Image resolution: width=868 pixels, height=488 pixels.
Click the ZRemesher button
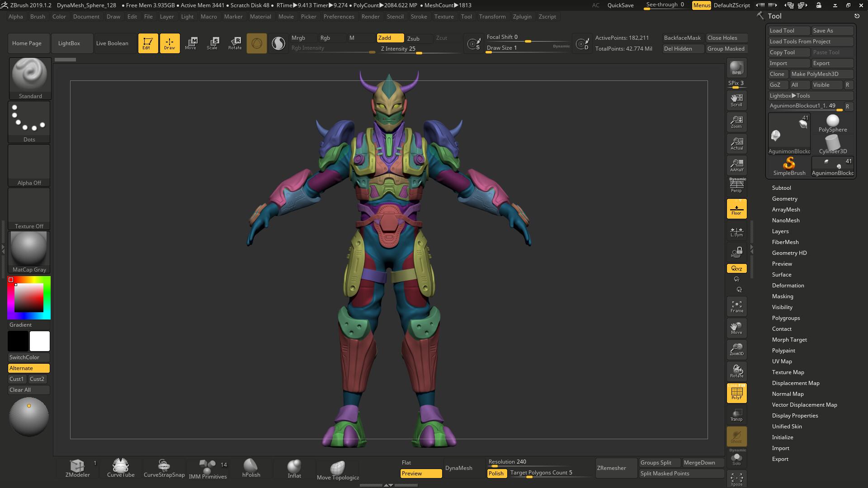coord(616,468)
